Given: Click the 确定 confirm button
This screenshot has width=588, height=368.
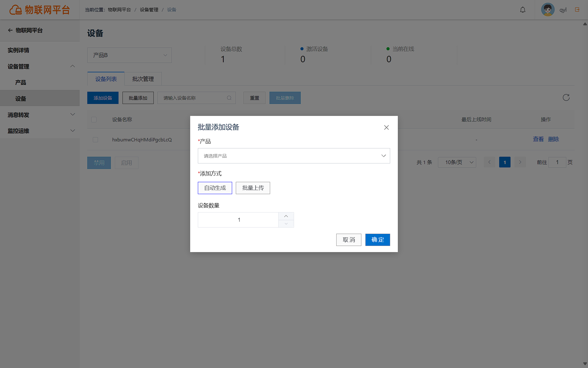Looking at the screenshot, I should pos(378,240).
